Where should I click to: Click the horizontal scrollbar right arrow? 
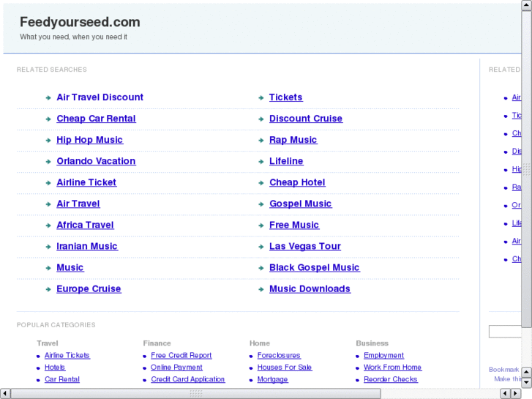pos(516,394)
